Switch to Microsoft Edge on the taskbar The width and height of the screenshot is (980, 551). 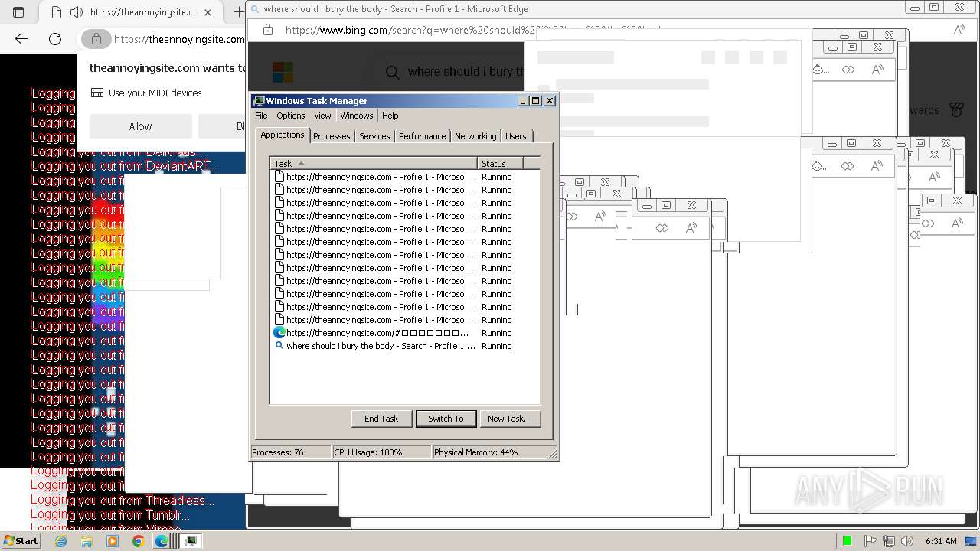[x=162, y=541]
